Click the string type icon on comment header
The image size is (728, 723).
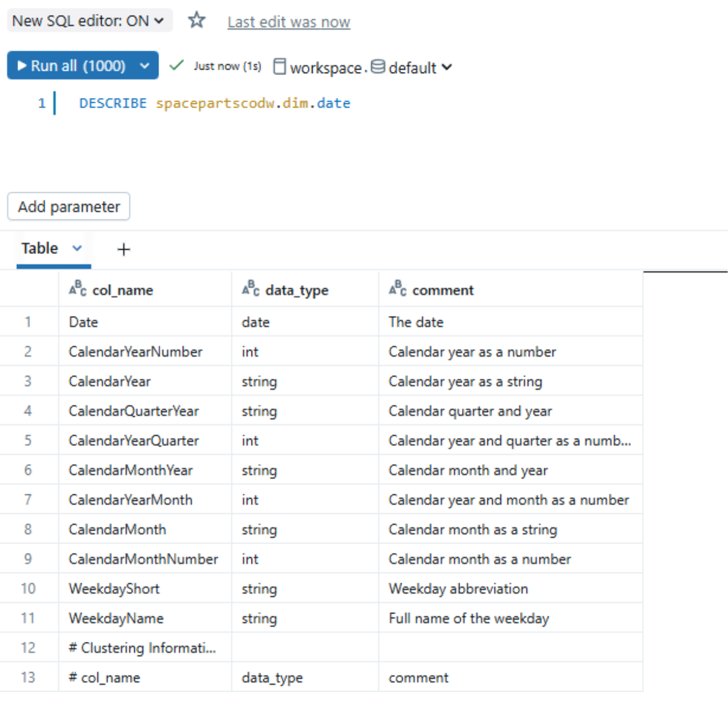point(397,288)
